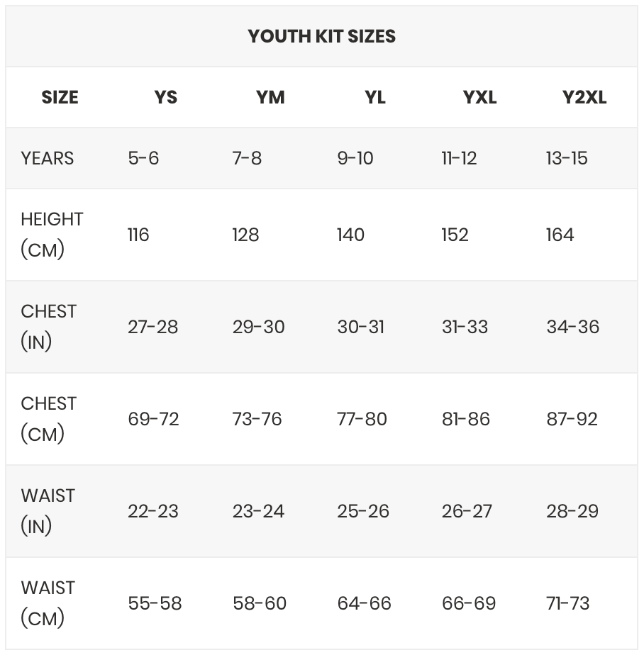Viewport: 644px width, 655px height.
Task: Click the WAIST (CM) row label
Action: point(48,603)
